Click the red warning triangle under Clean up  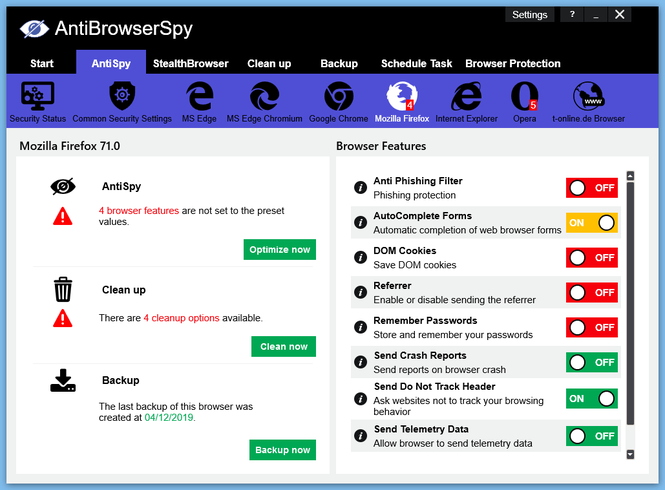coord(62,318)
